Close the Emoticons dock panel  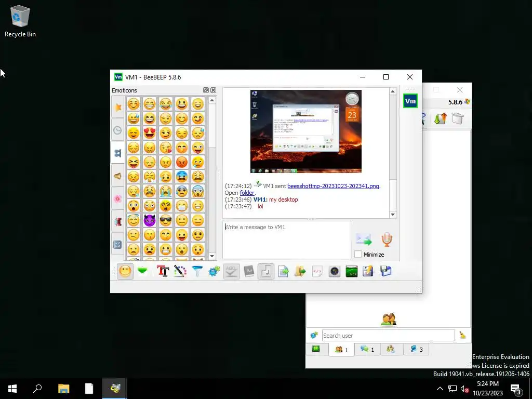pos(213,90)
